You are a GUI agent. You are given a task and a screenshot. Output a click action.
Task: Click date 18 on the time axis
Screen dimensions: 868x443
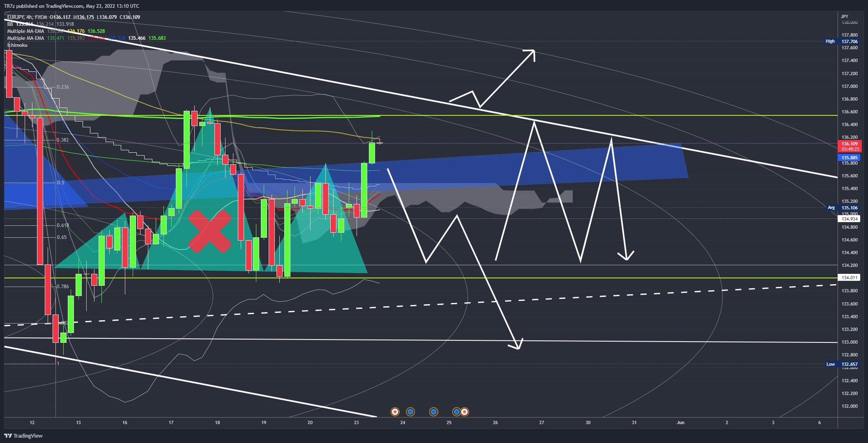click(217, 422)
